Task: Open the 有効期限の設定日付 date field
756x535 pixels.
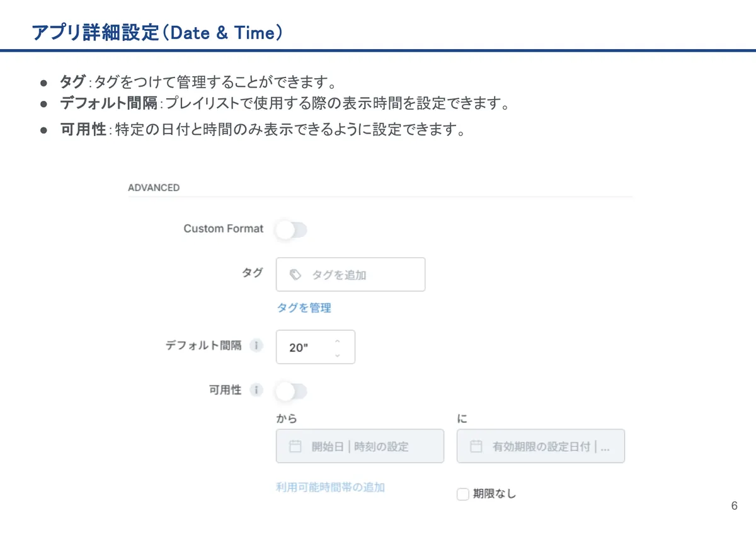Action: pos(541,446)
